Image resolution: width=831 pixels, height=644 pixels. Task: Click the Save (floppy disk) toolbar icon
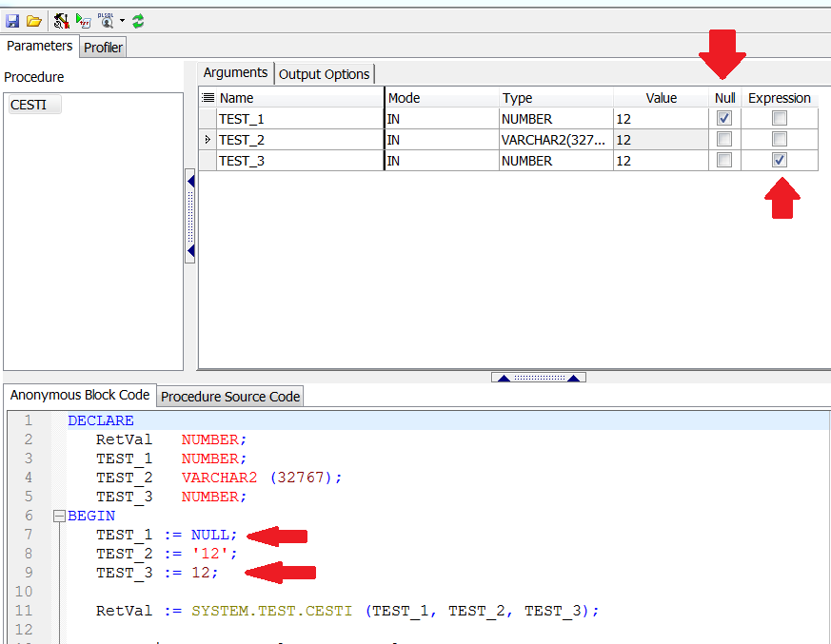click(x=12, y=20)
